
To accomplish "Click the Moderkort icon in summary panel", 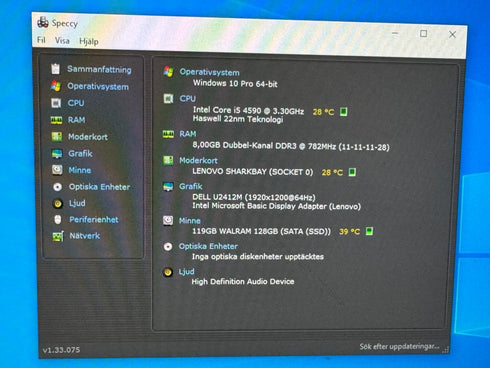I will click(x=168, y=160).
